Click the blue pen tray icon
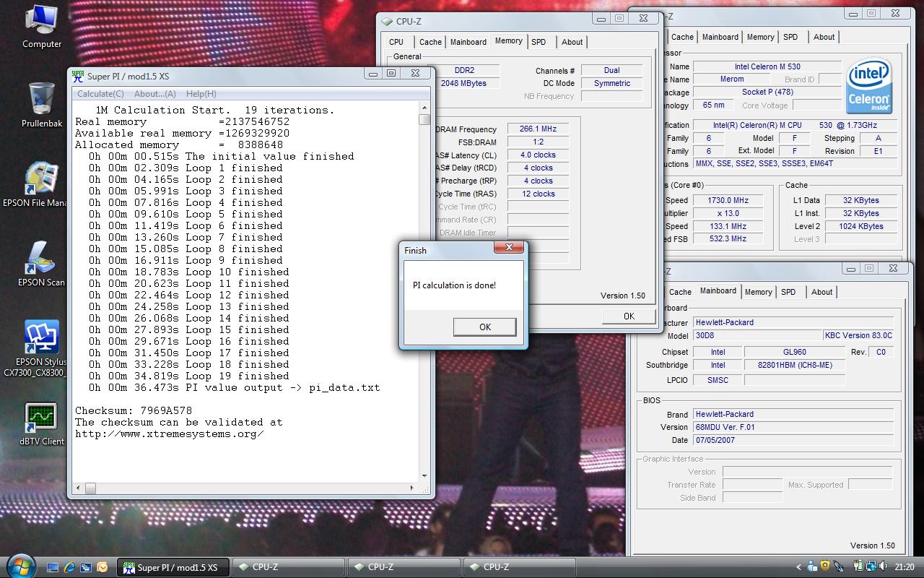 point(837,567)
